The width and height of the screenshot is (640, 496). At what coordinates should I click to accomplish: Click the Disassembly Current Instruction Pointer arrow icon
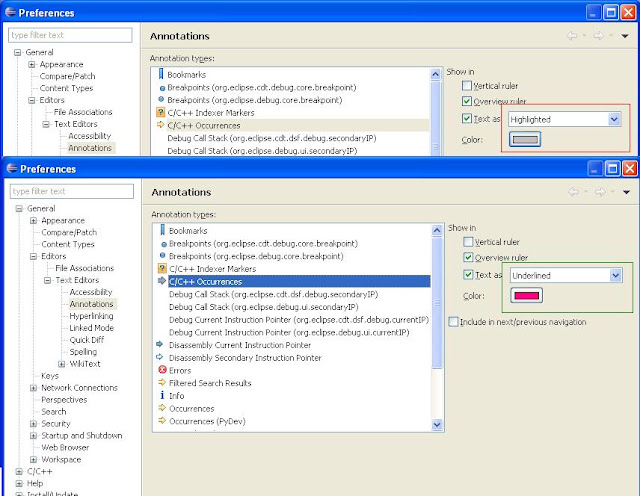coord(160,345)
